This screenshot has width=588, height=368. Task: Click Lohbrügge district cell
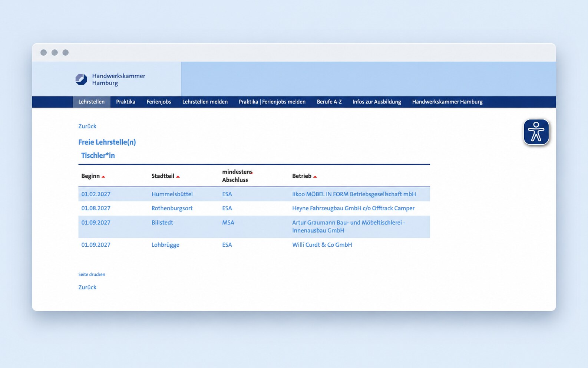[x=165, y=245]
